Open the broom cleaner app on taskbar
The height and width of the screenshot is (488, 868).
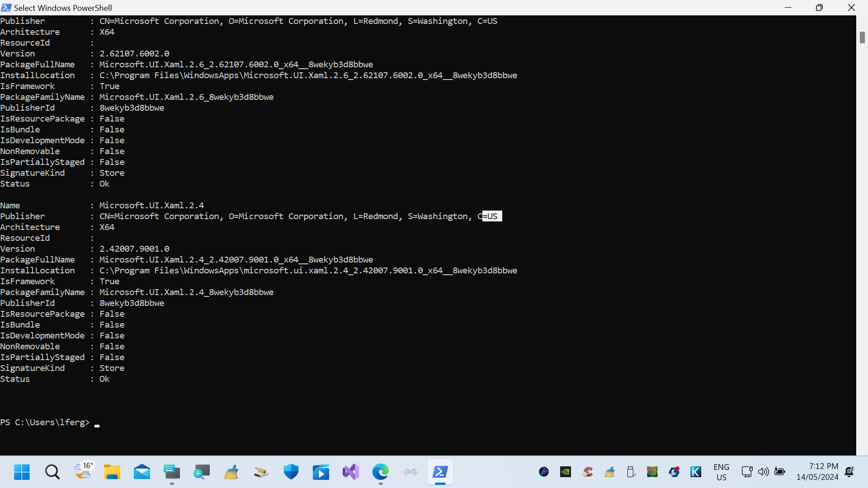pyautogui.click(x=231, y=472)
